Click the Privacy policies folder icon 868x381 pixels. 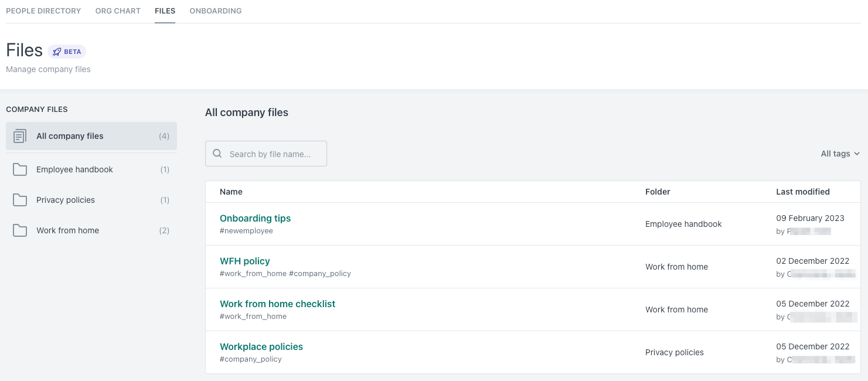[20, 199]
